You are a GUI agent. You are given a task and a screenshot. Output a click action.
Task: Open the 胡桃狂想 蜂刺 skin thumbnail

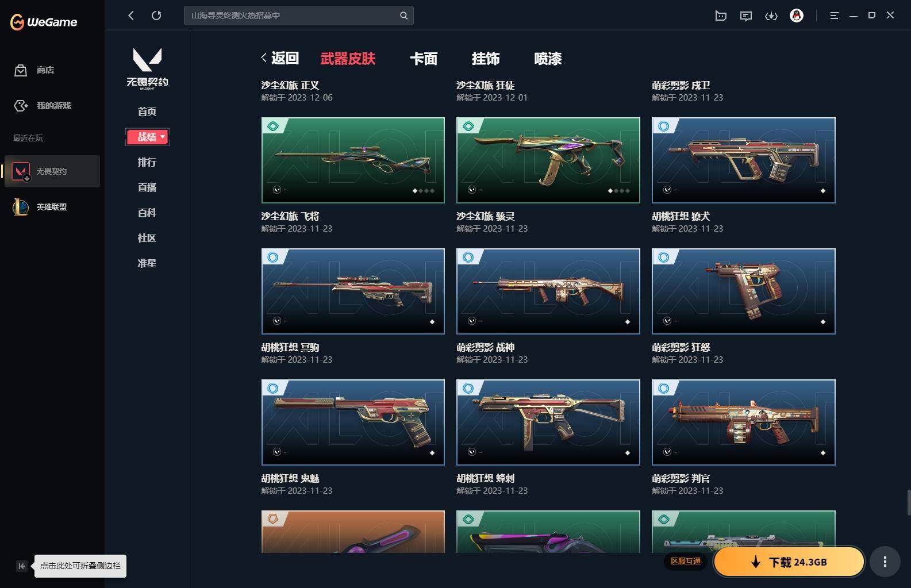tap(548, 422)
